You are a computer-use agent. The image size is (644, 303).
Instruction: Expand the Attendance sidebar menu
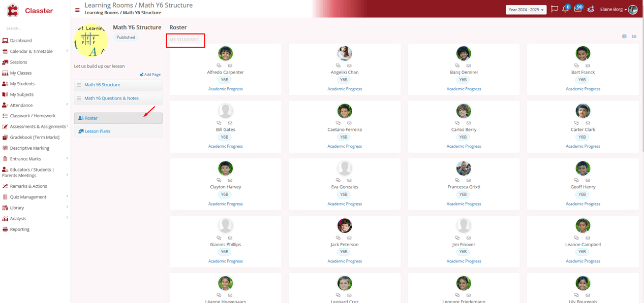click(x=67, y=105)
